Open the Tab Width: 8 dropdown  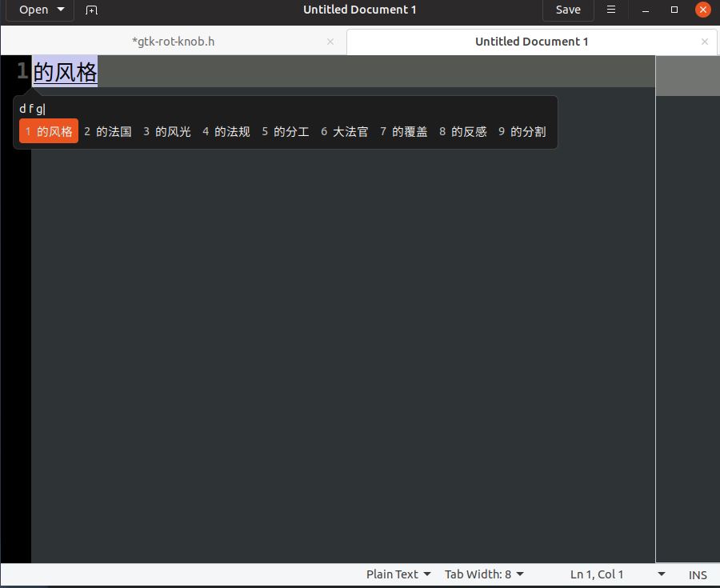pyautogui.click(x=484, y=574)
